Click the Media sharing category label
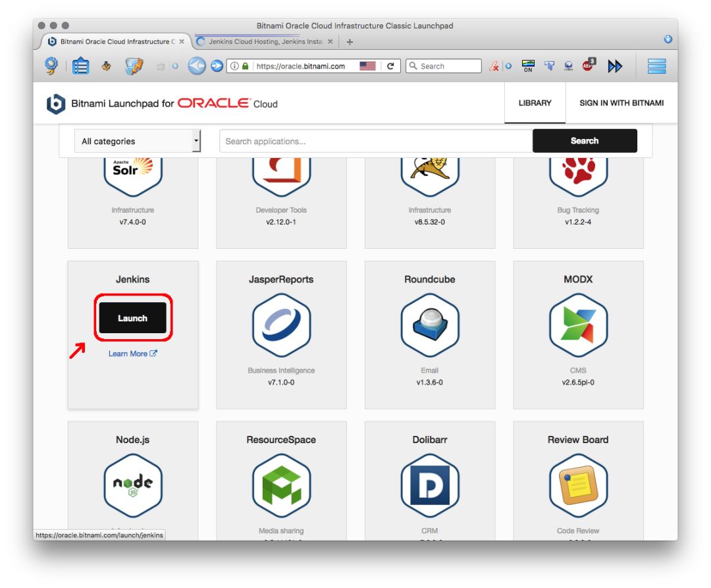 coord(281,531)
